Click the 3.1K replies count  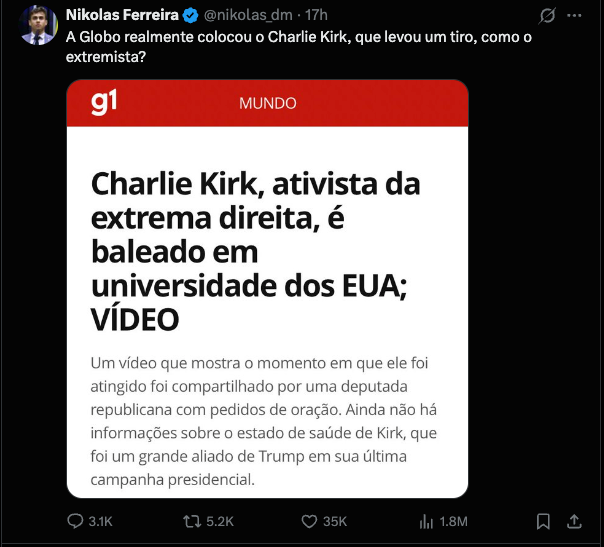click(100, 521)
